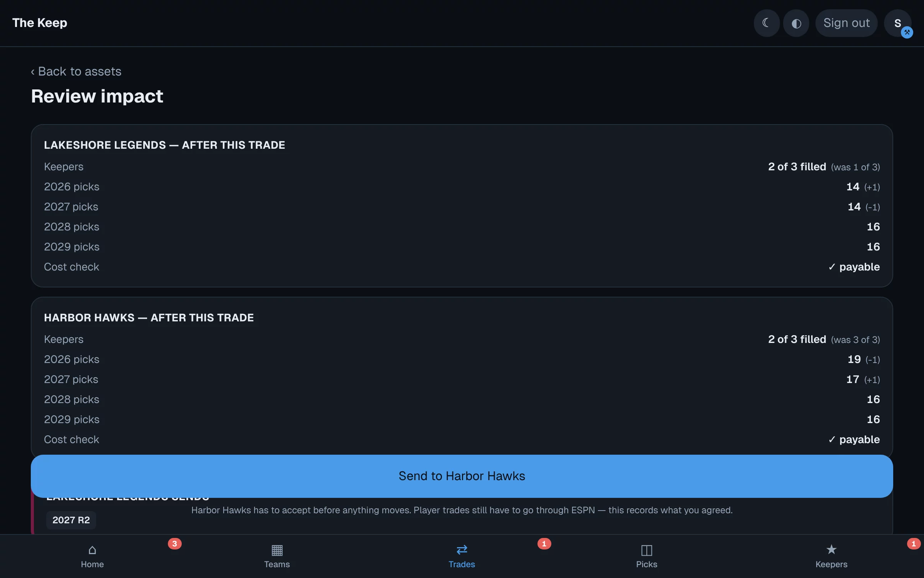Click the Sign out button
Viewport: 924px width, 578px height.
[846, 23]
